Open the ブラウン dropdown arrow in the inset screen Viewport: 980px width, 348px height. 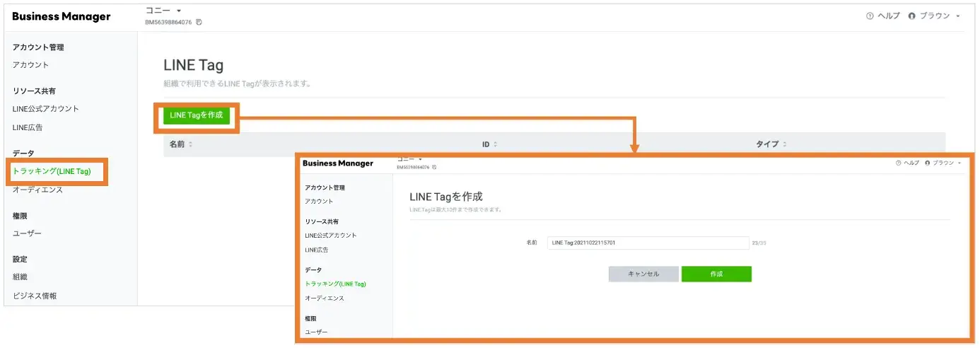click(959, 163)
